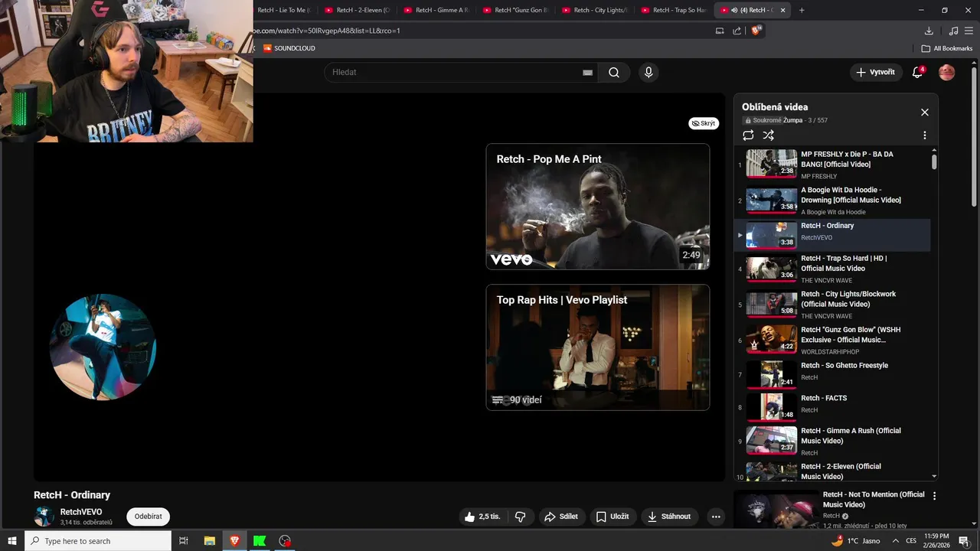Click Vytvořit create button

876,73
